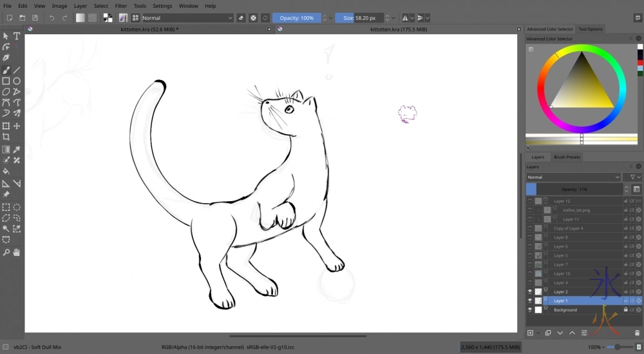
Task: Select the Freehand Brush tool
Action: coord(6,70)
